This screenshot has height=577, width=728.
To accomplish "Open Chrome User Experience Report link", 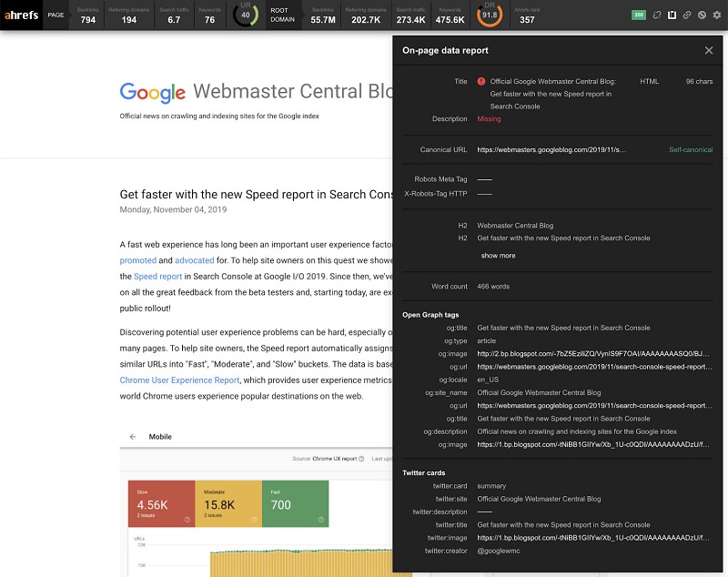I will tap(179, 380).
